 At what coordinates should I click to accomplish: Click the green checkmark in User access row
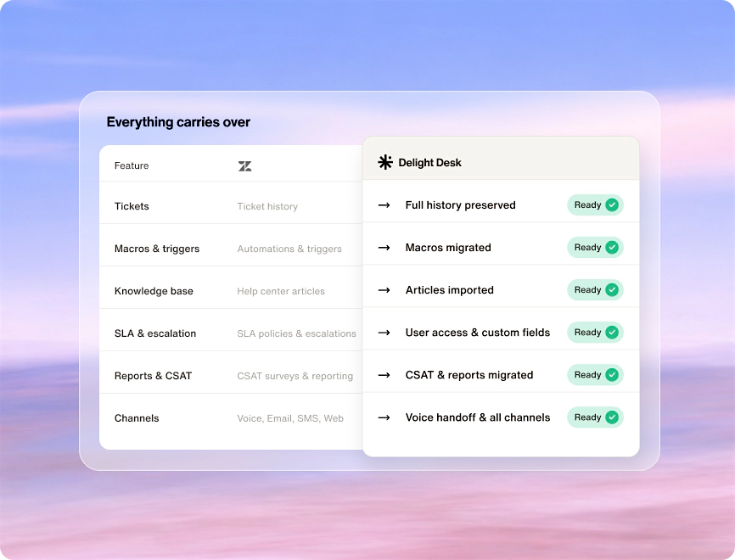[612, 333]
